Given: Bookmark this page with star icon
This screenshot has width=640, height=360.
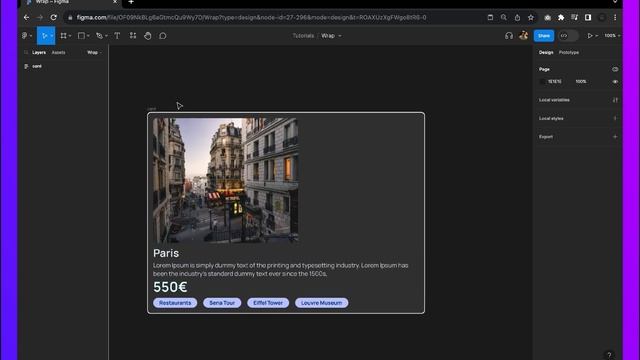Looking at the screenshot, I should tap(531, 18).
